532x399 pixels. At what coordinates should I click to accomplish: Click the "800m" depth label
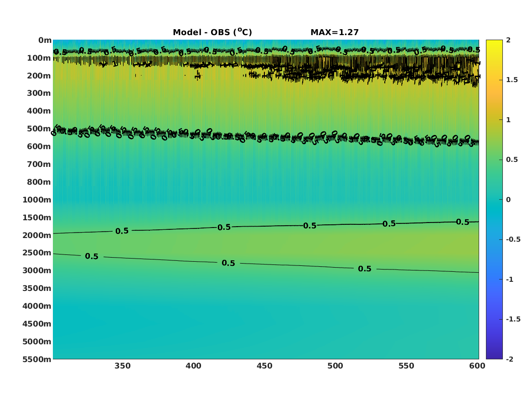(x=39, y=182)
